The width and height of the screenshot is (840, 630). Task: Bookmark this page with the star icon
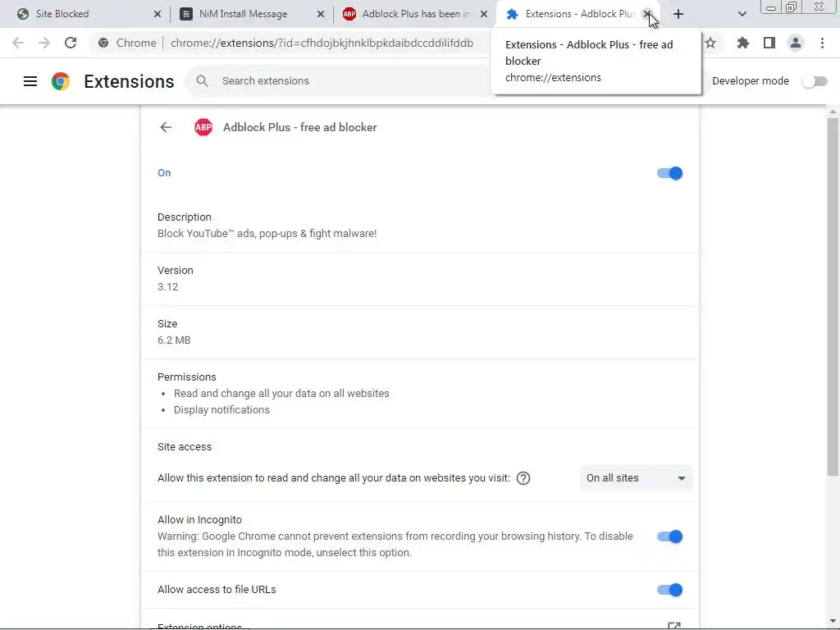pyautogui.click(x=710, y=43)
